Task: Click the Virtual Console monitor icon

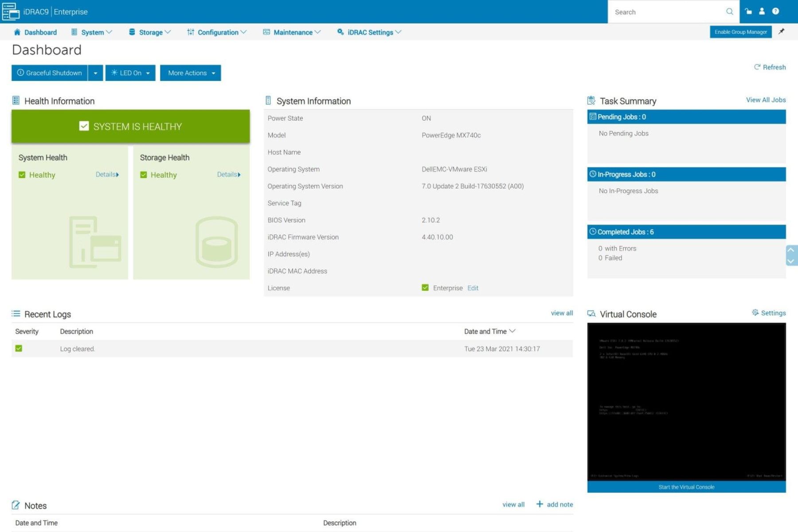Action: click(591, 314)
